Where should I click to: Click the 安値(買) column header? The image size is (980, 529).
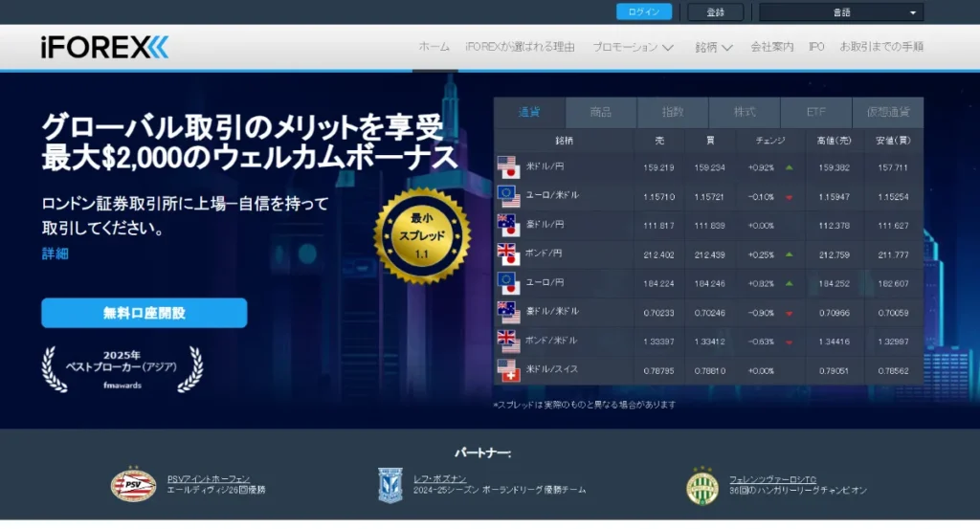(x=893, y=141)
